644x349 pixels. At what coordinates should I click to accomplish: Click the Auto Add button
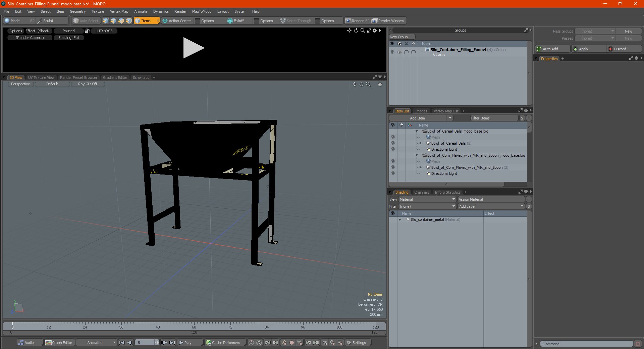(552, 49)
